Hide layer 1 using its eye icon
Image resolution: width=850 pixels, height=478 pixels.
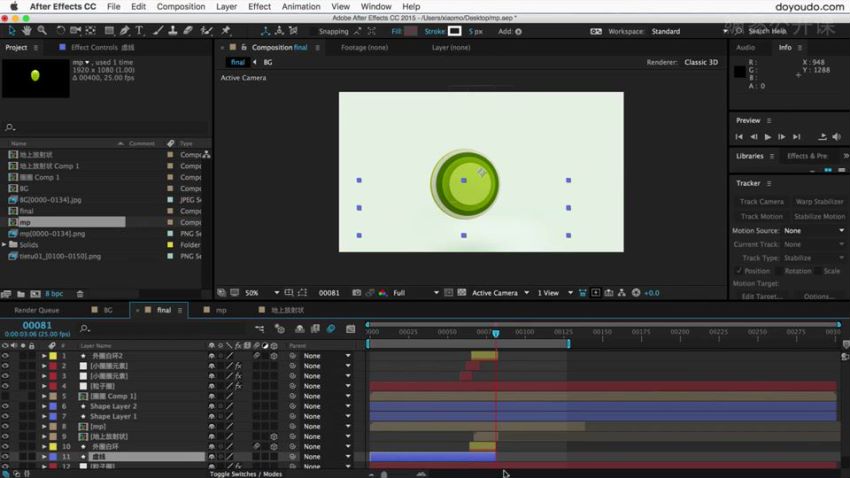pyautogui.click(x=5, y=355)
